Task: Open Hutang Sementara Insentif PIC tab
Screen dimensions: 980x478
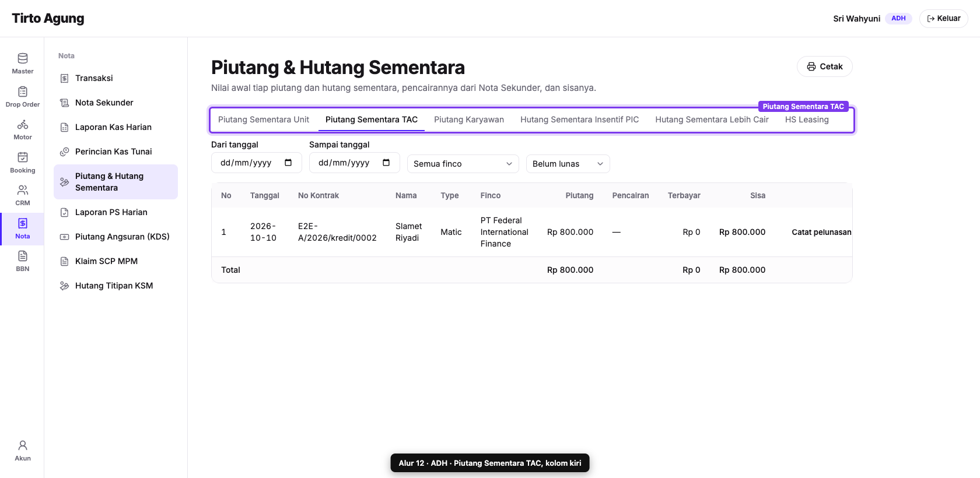Action: click(x=580, y=119)
